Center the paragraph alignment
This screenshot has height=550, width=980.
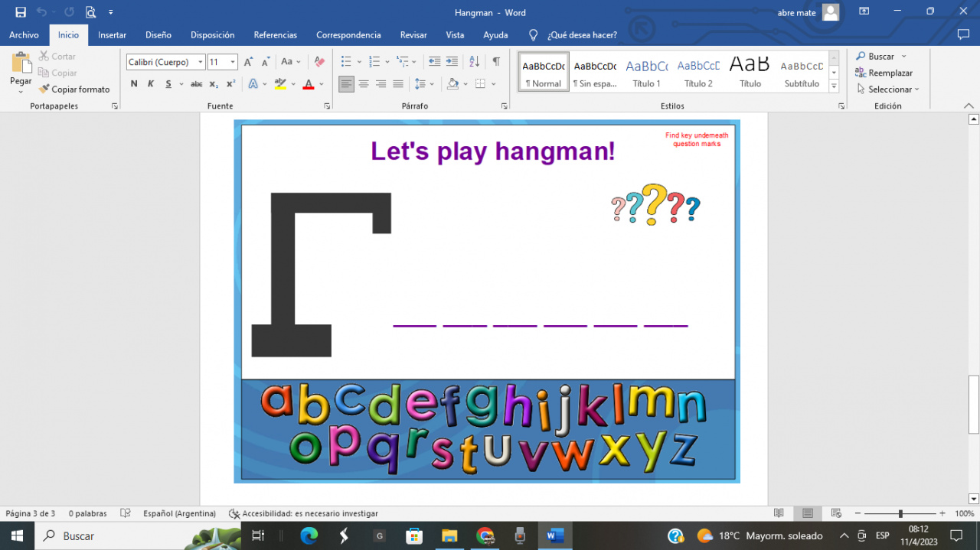[364, 83]
